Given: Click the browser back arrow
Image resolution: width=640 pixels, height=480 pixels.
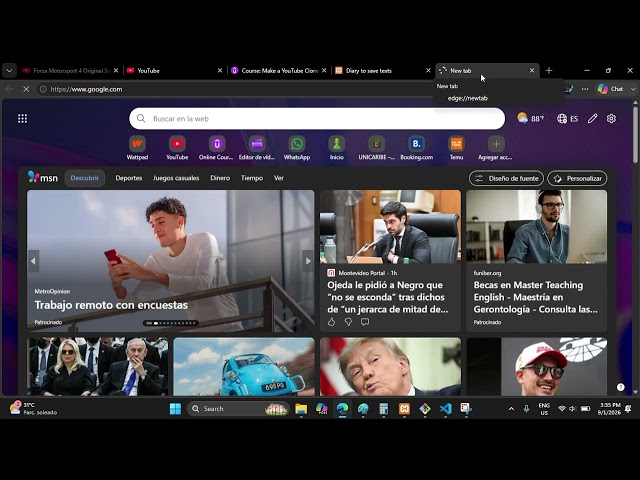Looking at the screenshot, I should (x=9, y=89).
